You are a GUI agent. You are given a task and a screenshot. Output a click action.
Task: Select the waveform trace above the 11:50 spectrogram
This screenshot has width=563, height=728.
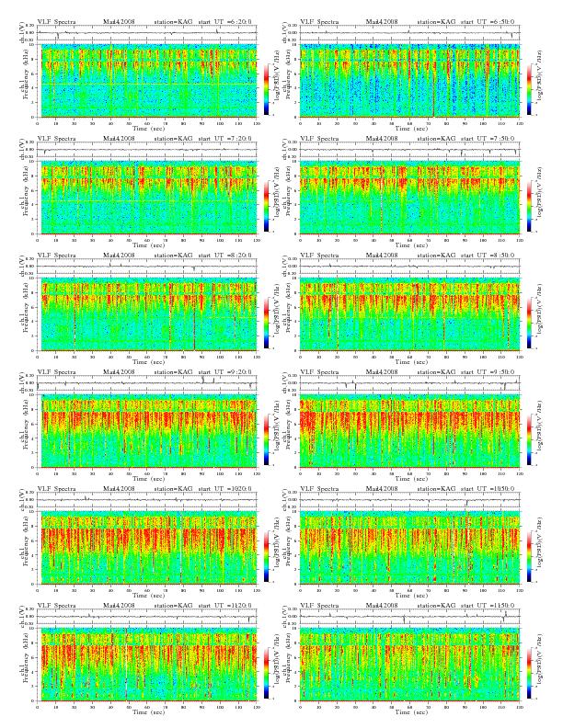[x=409, y=617]
